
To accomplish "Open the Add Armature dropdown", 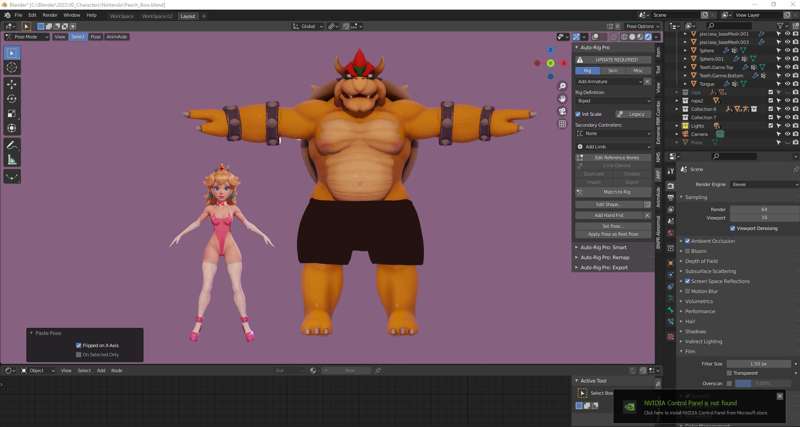I will point(609,82).
